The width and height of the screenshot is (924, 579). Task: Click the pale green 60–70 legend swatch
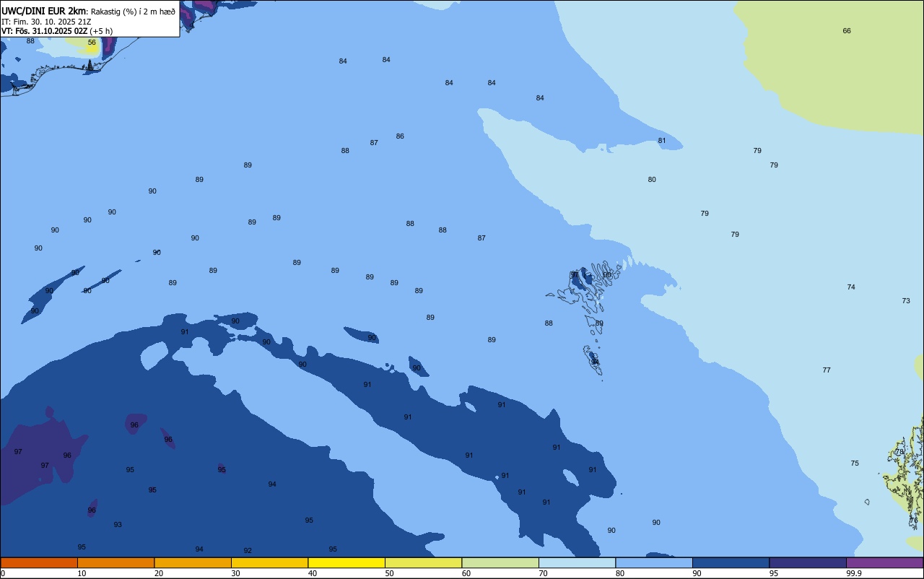click(x=500, y=562)
